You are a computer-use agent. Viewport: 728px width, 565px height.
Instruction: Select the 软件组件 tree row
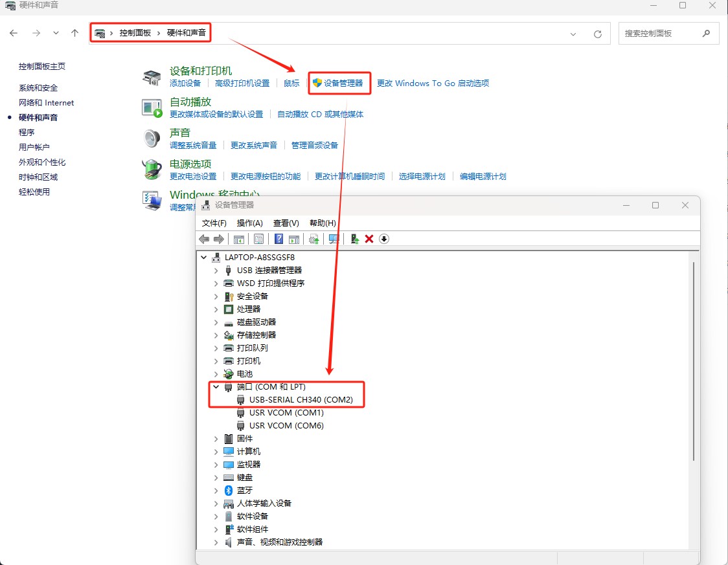[253, 529]
